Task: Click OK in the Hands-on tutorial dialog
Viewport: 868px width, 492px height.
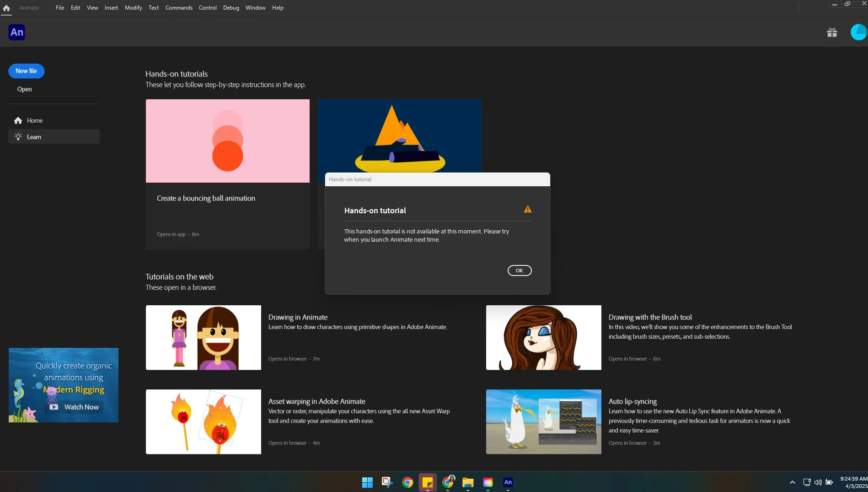Action: [520, 270]
